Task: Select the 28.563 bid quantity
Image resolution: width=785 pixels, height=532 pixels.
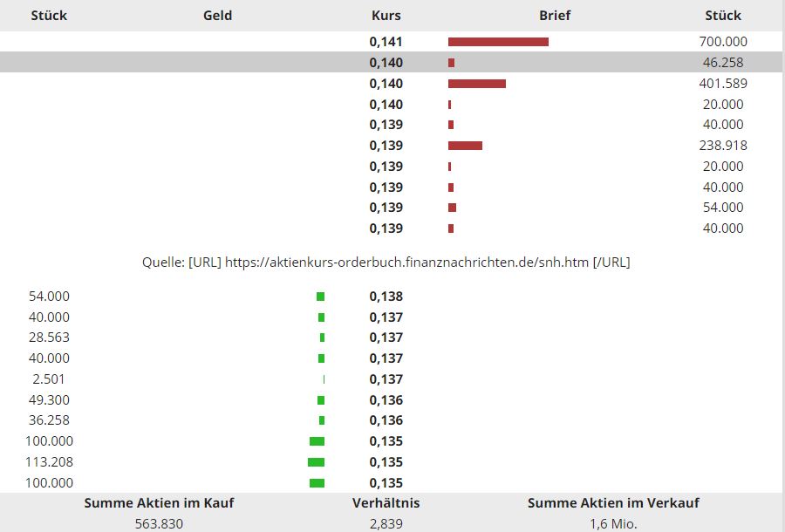Action: 49,338
